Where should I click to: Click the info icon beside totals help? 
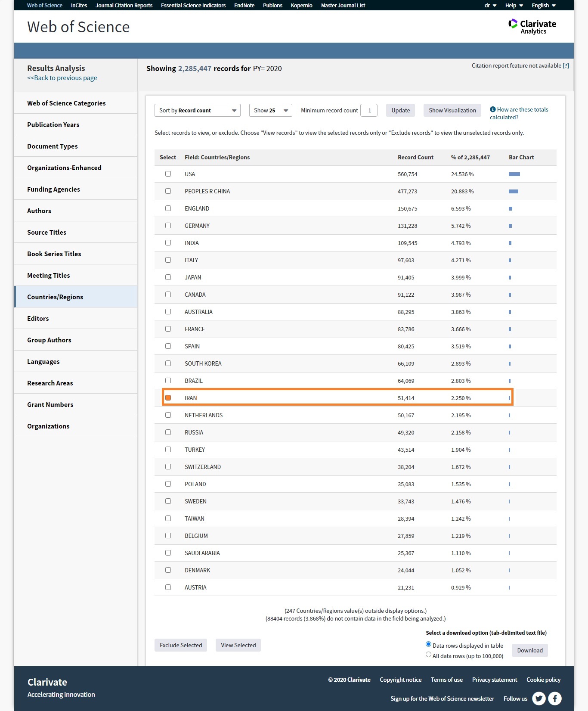coord(492,109)
